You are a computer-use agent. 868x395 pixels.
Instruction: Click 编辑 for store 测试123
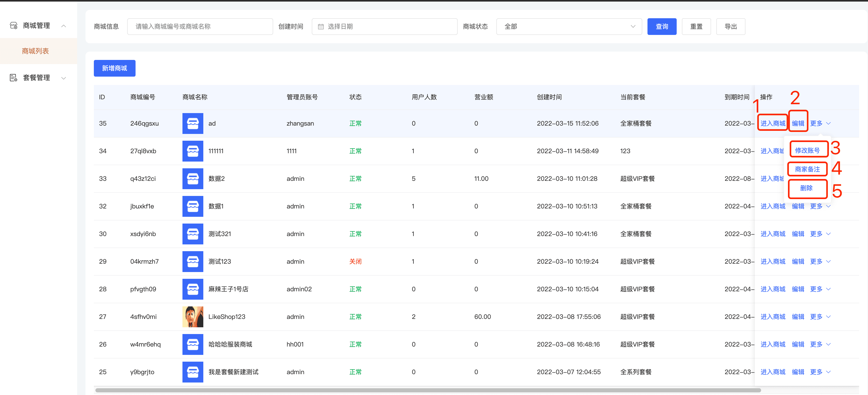point(798,261)
